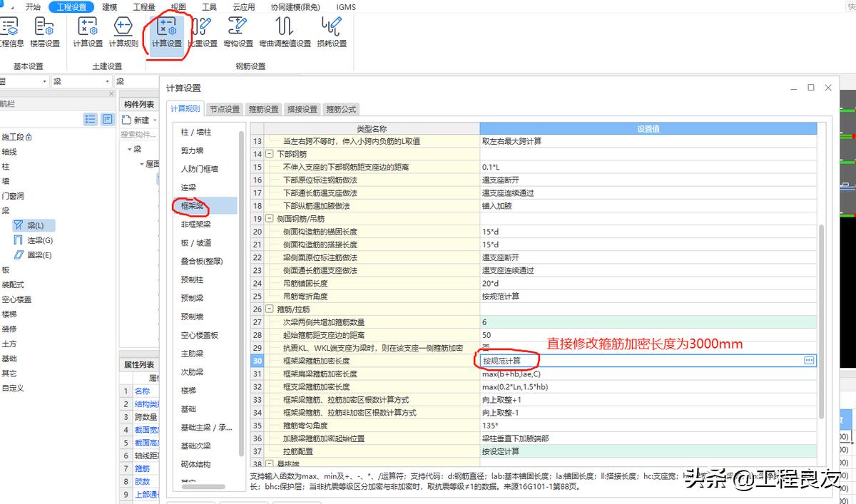
Task: Open 比重设置 icon
Action: (x=202, y=34)
